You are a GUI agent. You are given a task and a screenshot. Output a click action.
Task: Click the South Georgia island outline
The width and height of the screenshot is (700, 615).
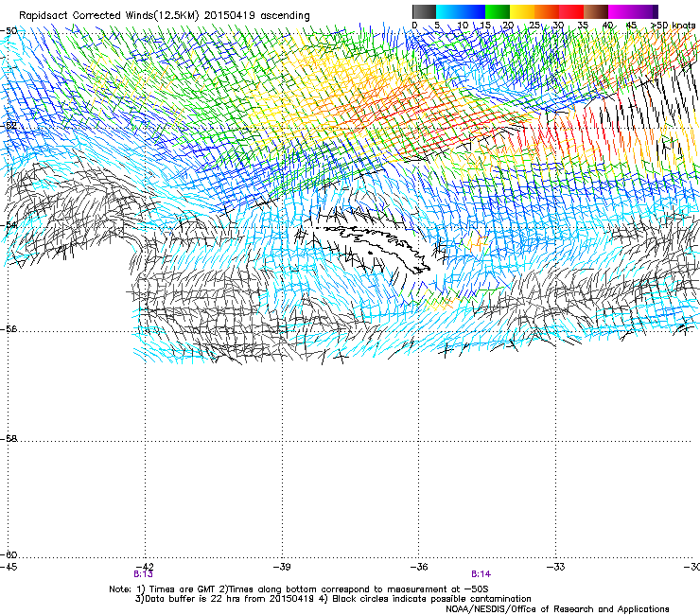tap(374, 248)
